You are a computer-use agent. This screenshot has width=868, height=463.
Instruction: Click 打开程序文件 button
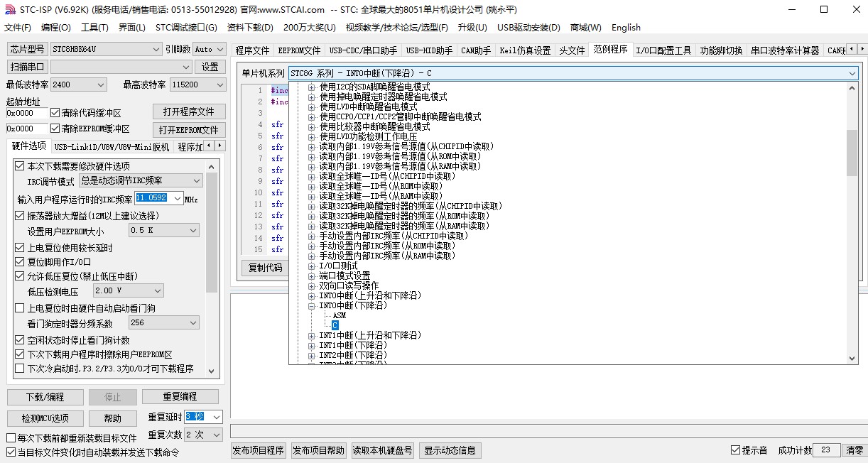pyautogui.click(x=189, y=111)
